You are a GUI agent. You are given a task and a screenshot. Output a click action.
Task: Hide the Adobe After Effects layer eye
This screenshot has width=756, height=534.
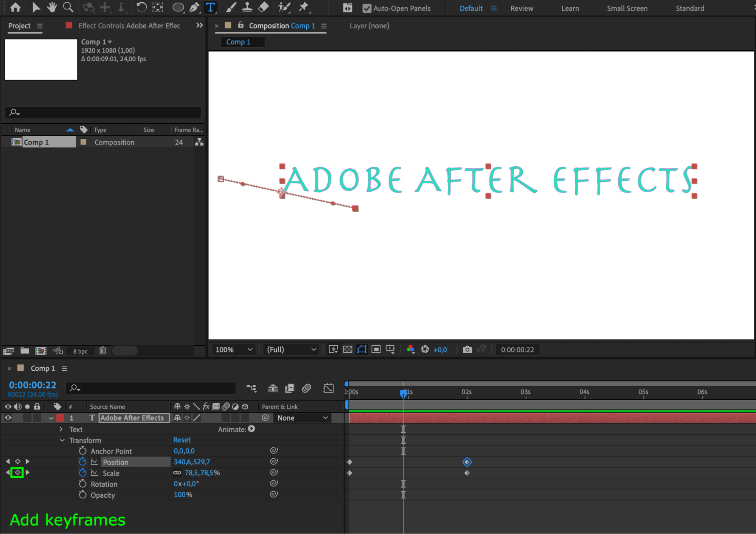coord(8,418)
